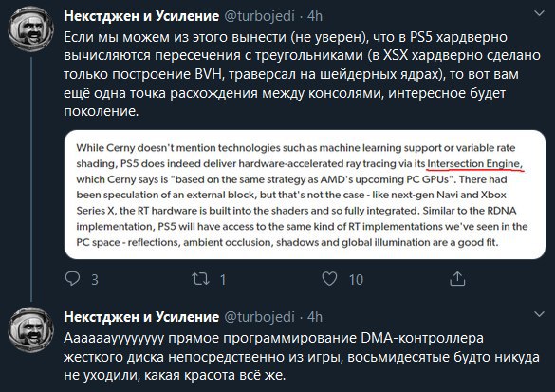Open the 4h timestamp on second tweet
The width and height of the screenshot is (555, 392).
tap(315, 317)
